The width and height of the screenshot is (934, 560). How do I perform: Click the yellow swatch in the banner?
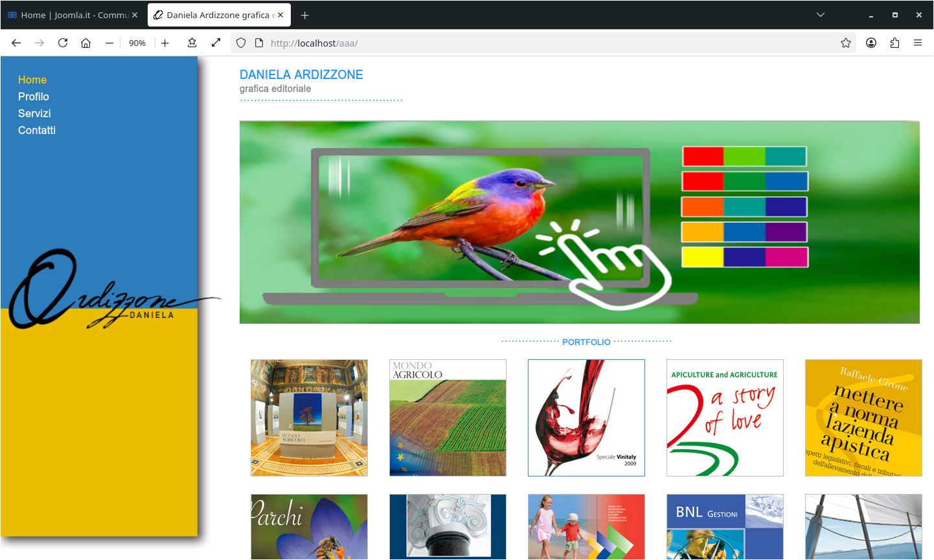pos(703,257)
